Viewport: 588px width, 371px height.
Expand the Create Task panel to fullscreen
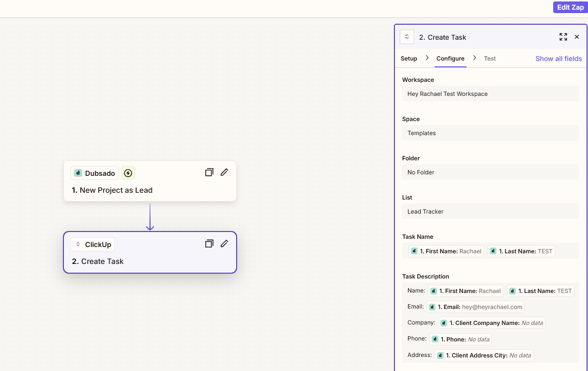point(563,37)
